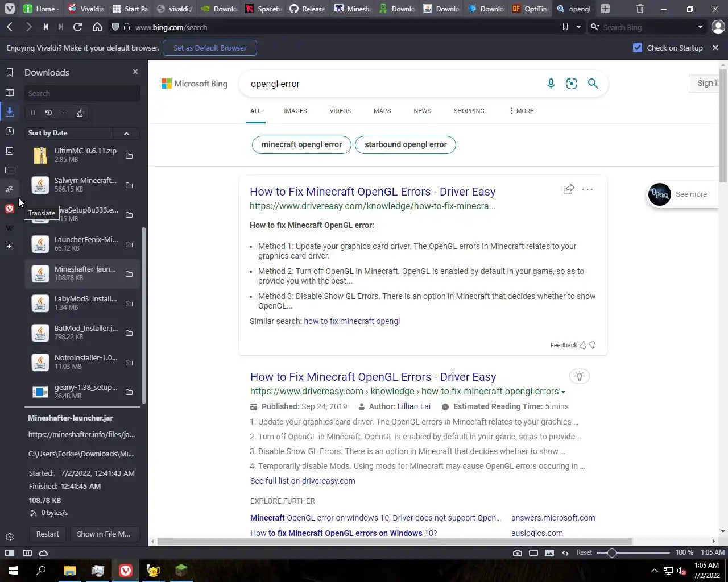The width and height of the screenshot is (728, 582).
Task: Open the Vivaldi web panel
Action: [10, 209]
